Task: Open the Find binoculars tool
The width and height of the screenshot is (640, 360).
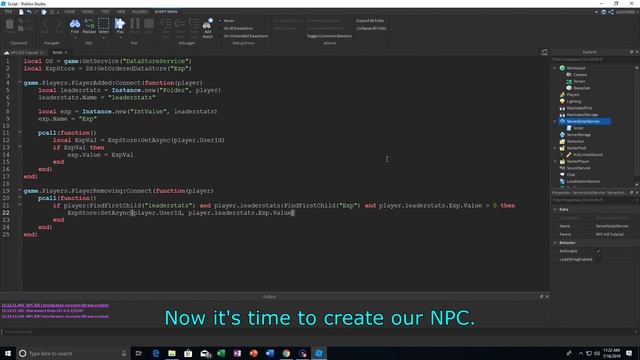Action: tap(75, 26)
